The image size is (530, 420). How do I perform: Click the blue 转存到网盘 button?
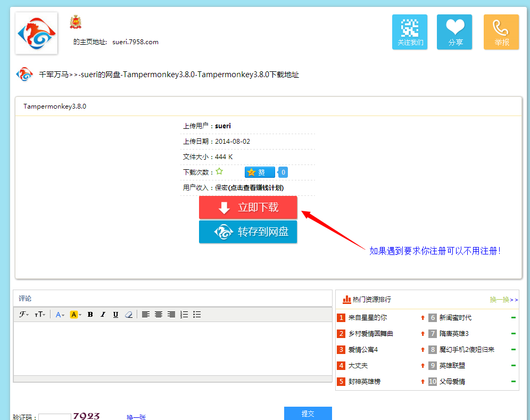[x=248, y=232]
